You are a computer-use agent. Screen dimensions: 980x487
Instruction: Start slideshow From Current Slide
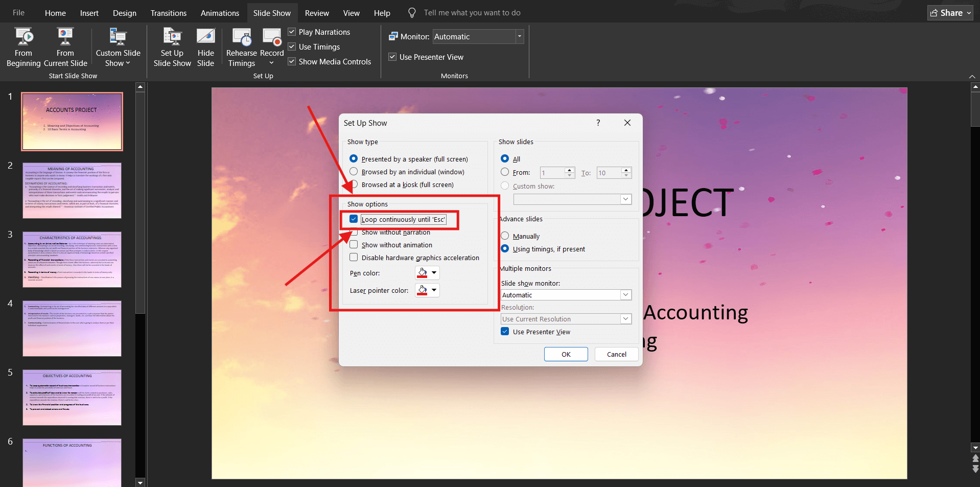65,48
